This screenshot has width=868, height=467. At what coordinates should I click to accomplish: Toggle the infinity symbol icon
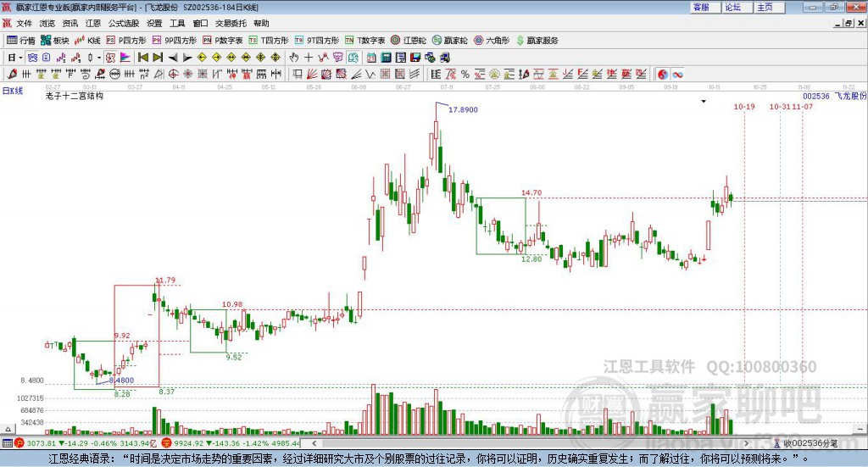tap(677, 74)
